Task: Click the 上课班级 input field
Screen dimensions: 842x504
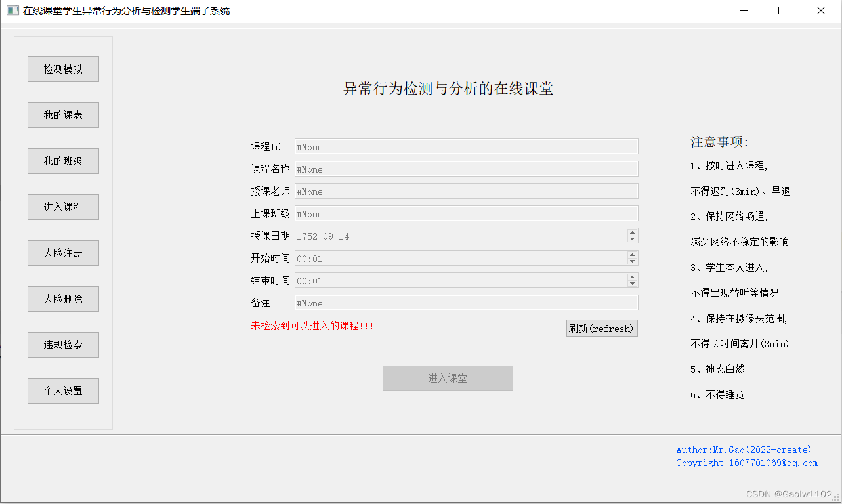Action: pos(466,213)
